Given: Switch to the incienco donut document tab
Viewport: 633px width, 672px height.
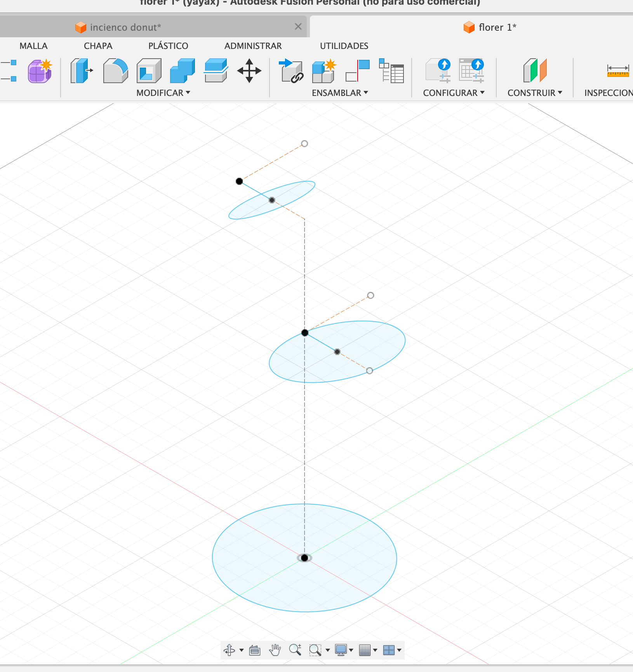Looking at the screenshot, I should coord(153,27).
